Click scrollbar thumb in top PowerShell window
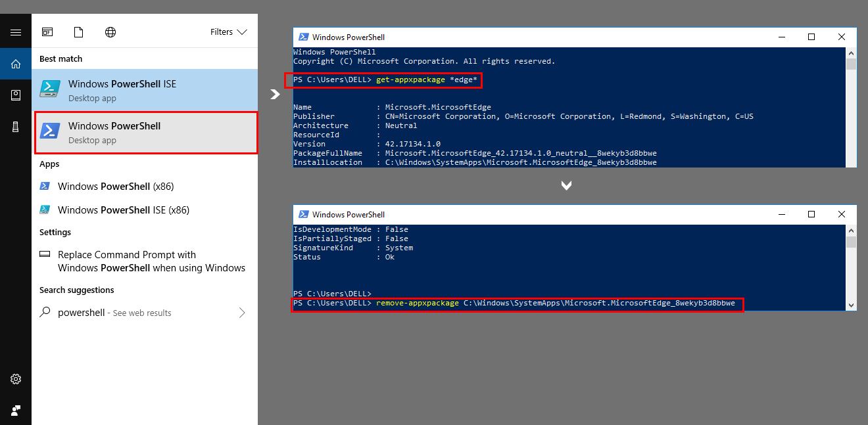This screenshot has width=868, height=425. (851, 64)
